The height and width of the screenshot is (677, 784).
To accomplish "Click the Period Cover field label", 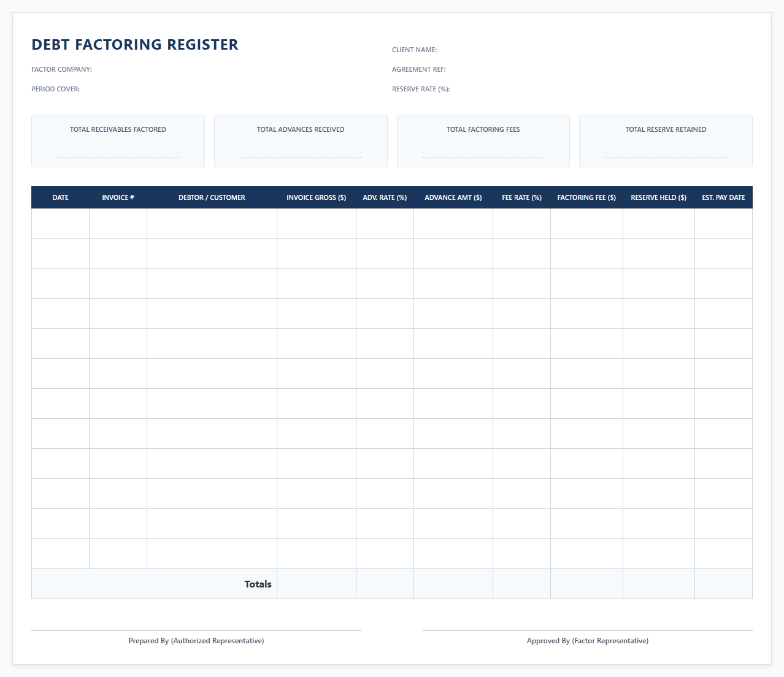I will point(55,89).
